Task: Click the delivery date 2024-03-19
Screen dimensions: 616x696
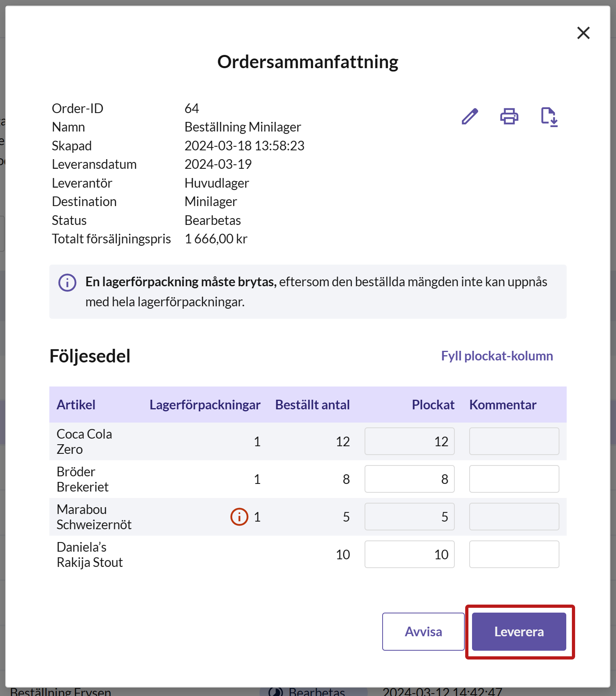Action: click(x=218, y=164)
